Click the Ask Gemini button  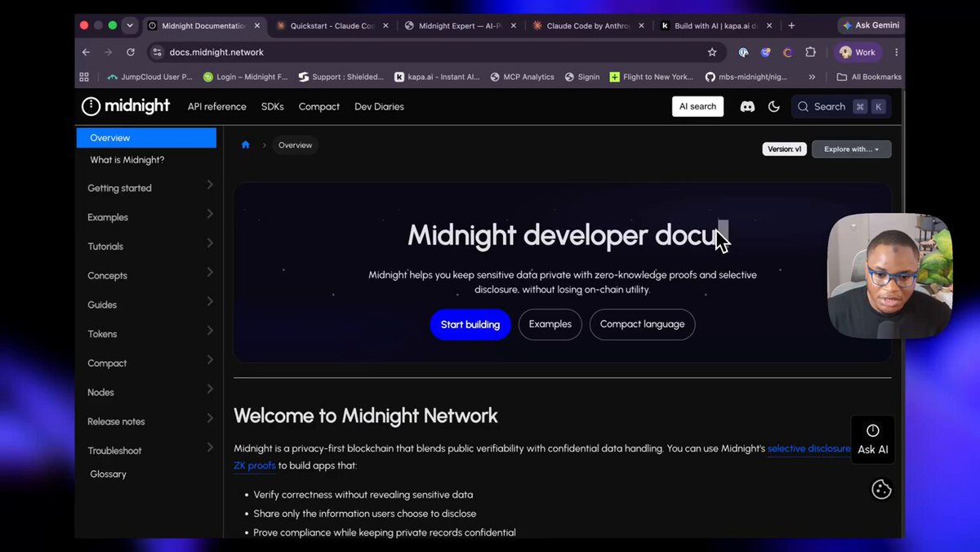click(871, 25)
